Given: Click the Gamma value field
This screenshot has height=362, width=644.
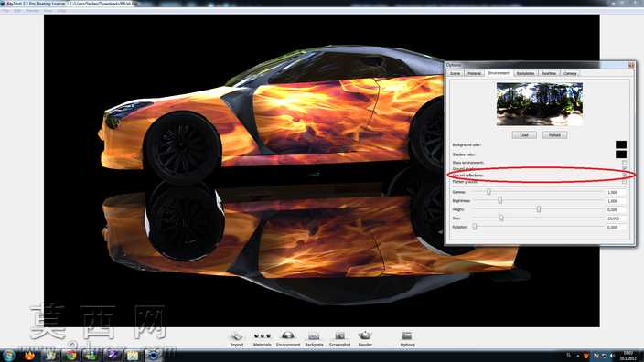Looking at the screenshot, I should [x=616, y=192].
